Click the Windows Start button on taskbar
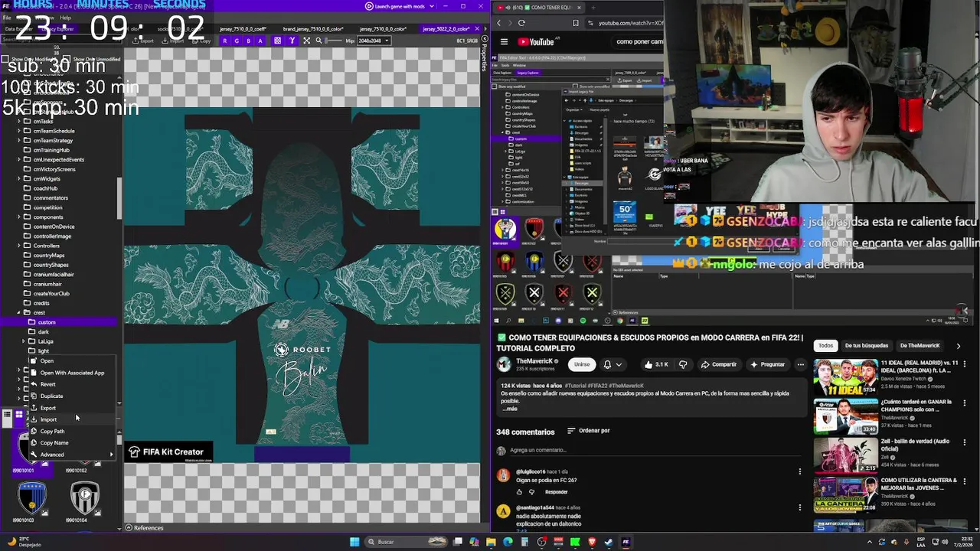Image resolution: width=980 pixels, height=551 pixels. point(354,542)
